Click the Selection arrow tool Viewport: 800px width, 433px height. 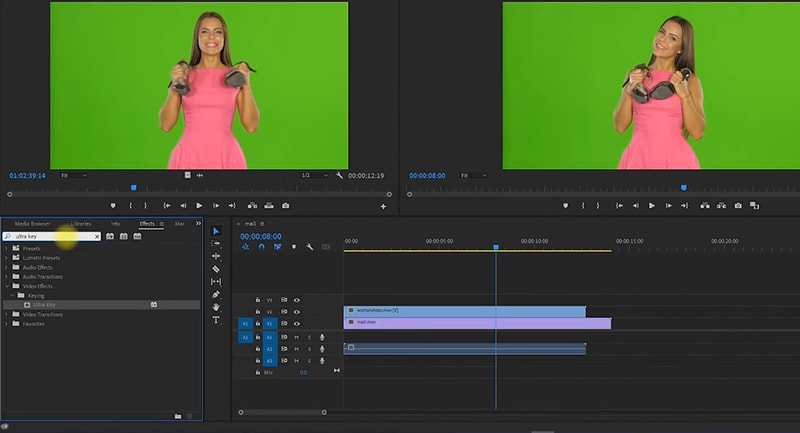tap(216, 231)
